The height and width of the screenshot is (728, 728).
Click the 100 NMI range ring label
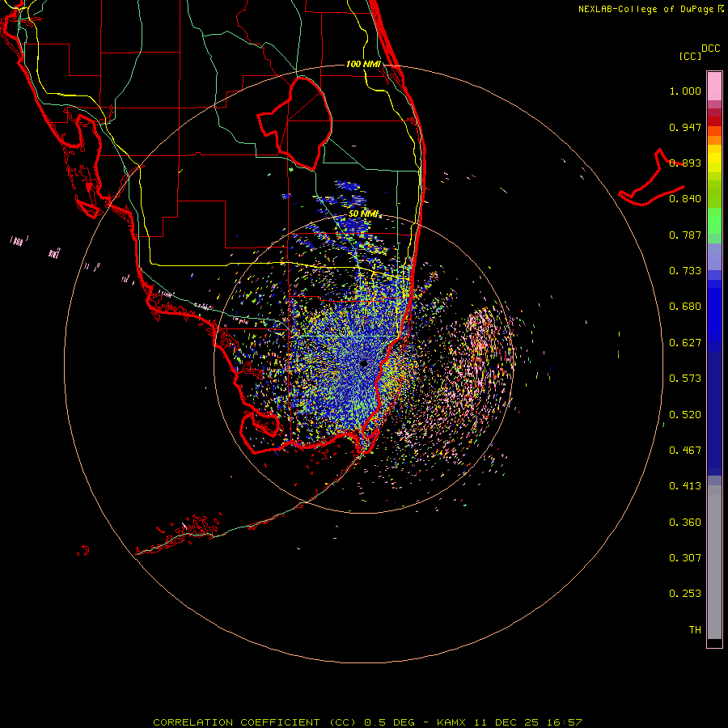click(x=363, y=64)
